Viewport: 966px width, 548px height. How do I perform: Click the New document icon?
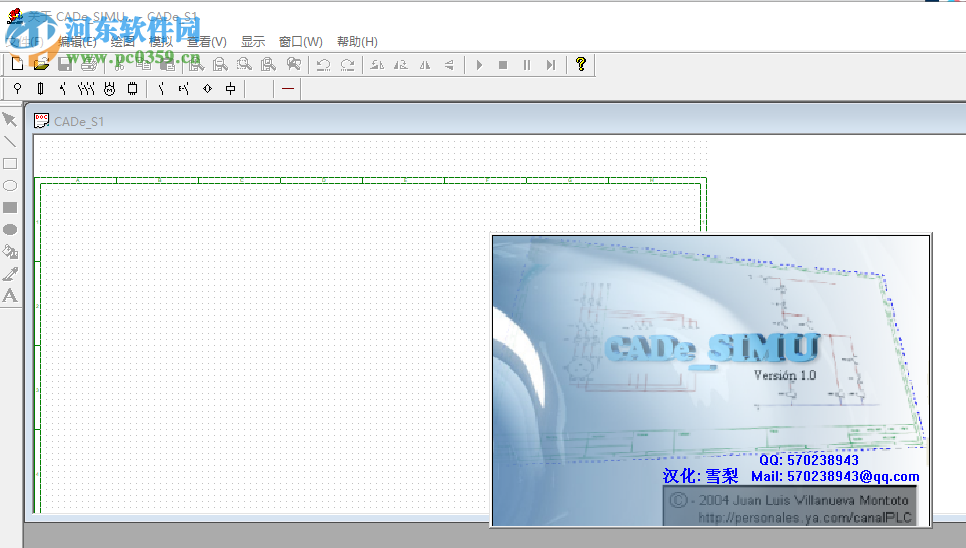pyautogui.click(x=17, y=64)
